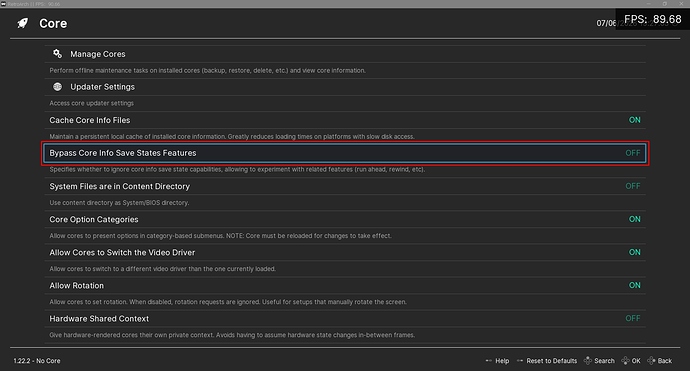Screen dimensions: 690x371
Task: Toggle Allow Cores to Switch Video Driver ON
Action: pyautogui.click(x=635, y=252)
